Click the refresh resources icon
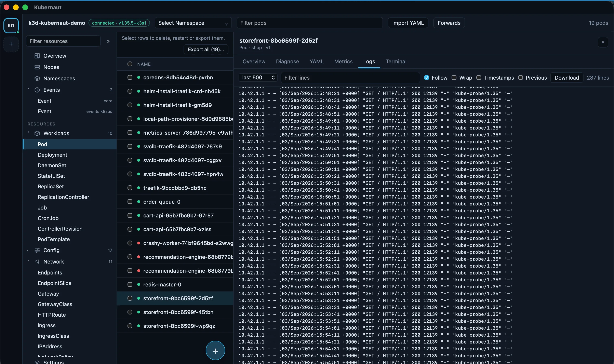 [x=108, y=41]
